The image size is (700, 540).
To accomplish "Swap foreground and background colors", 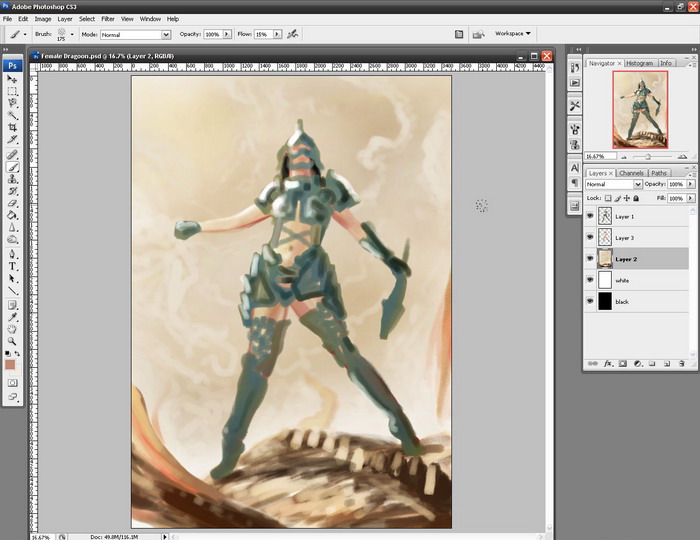I will click(17, 353).
